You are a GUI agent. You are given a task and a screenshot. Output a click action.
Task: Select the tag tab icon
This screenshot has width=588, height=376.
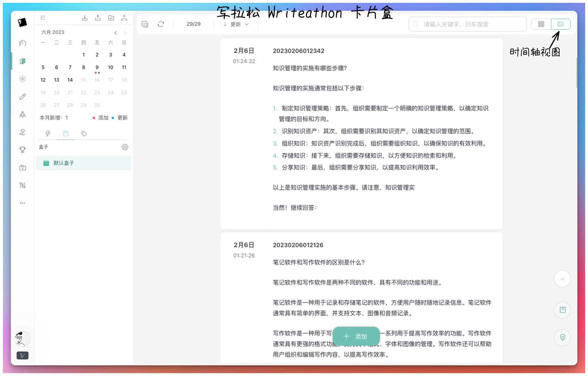coord(84,133)
